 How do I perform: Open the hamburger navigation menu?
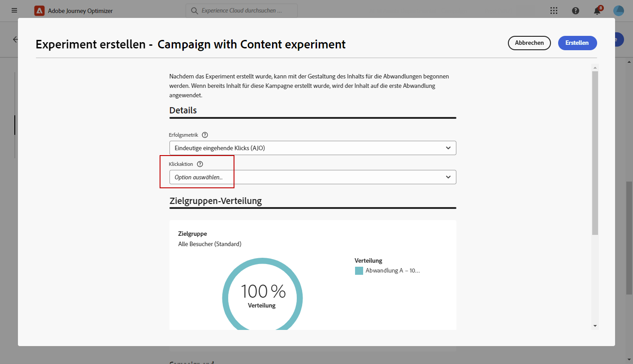click(15, 10)
